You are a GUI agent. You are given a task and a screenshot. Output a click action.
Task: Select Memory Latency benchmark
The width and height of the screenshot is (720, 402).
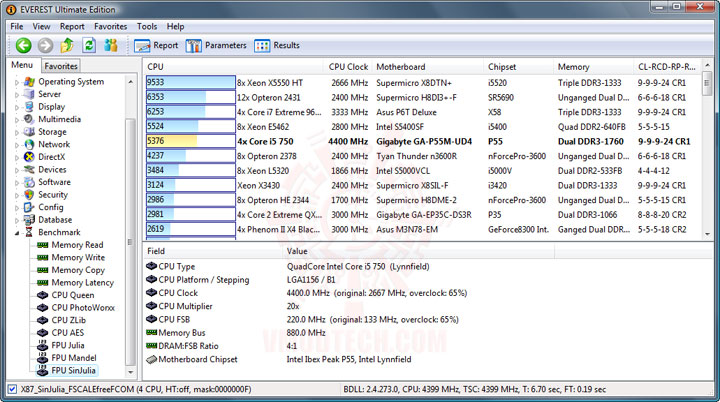pos(82,283)
